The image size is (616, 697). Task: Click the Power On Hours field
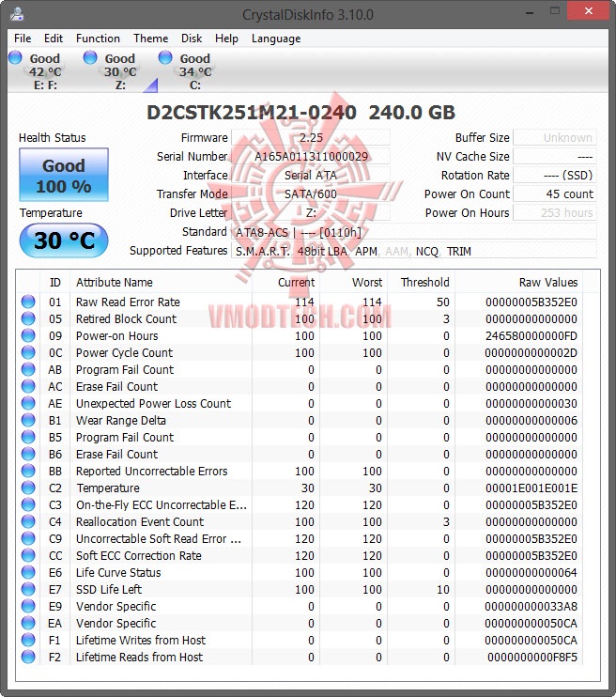(555, 212)
